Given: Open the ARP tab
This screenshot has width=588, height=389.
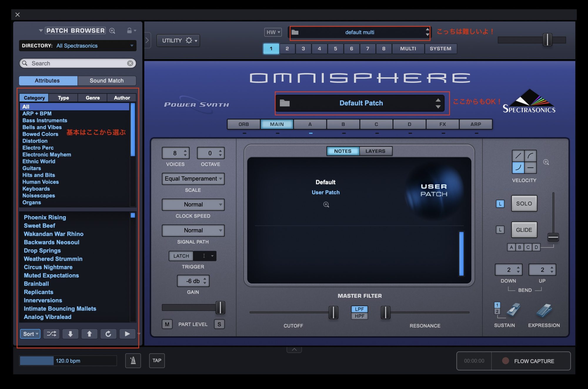Looking at the screenshot, I should (476, 124).
